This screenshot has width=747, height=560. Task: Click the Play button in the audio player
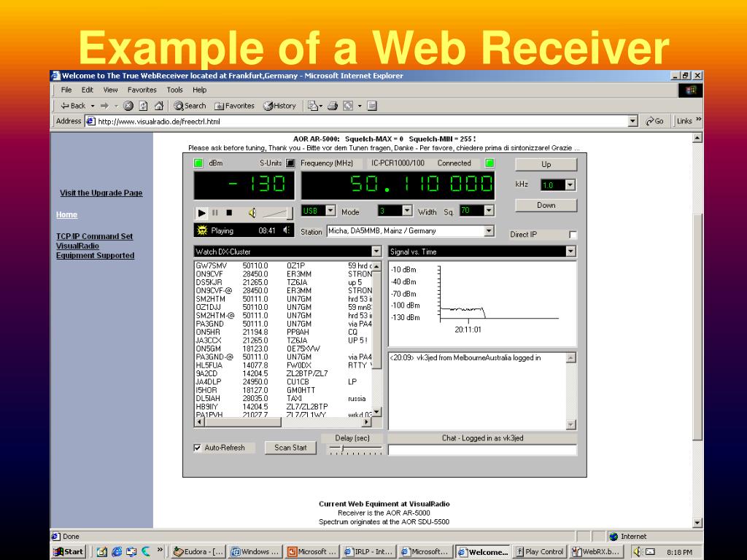[x=202, y=213]
